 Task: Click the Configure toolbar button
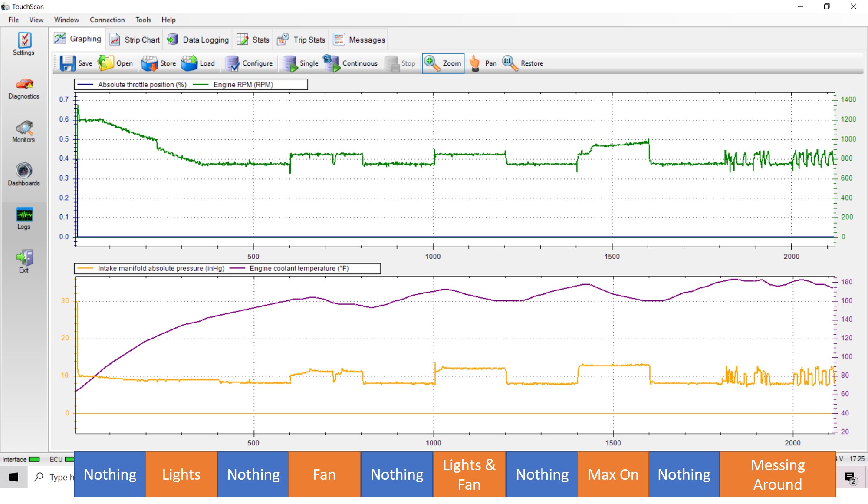(249, 63)
